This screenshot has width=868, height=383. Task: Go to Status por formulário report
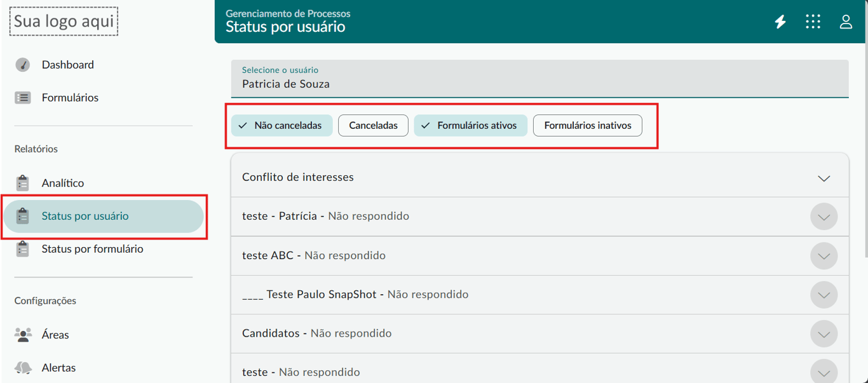(x=92, y=249)
